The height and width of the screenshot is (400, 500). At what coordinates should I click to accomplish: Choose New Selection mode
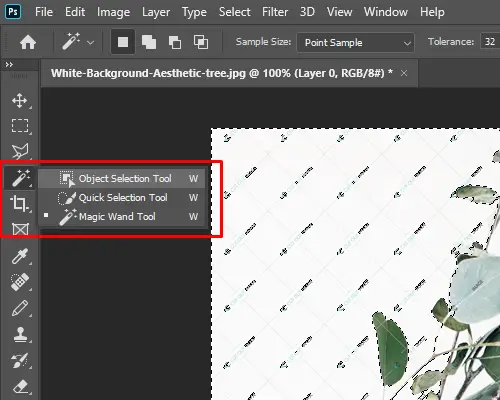[x=123, y=42]
